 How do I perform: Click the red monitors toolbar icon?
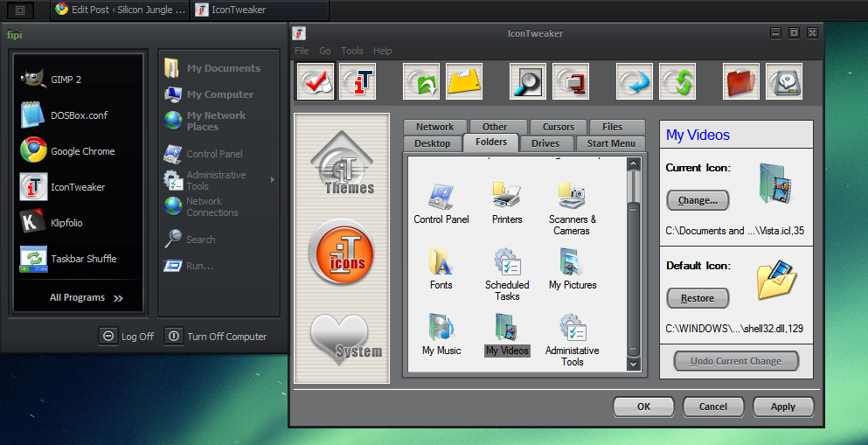point(570,81)
